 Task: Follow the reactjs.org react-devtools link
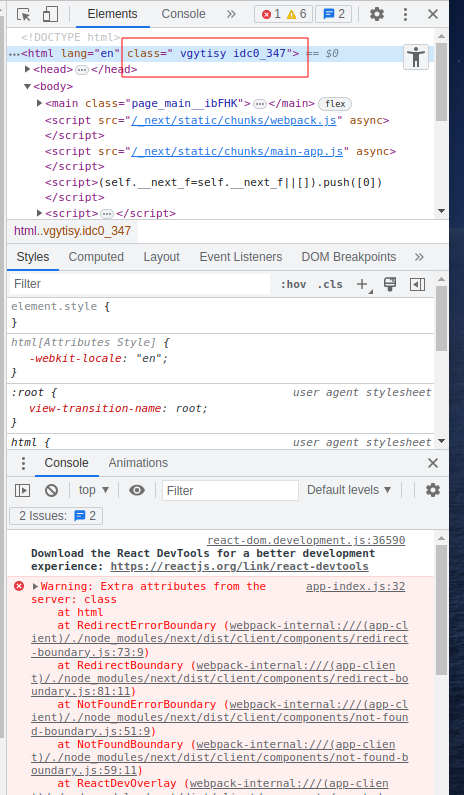pyautogui.click(x=239, y=566)
